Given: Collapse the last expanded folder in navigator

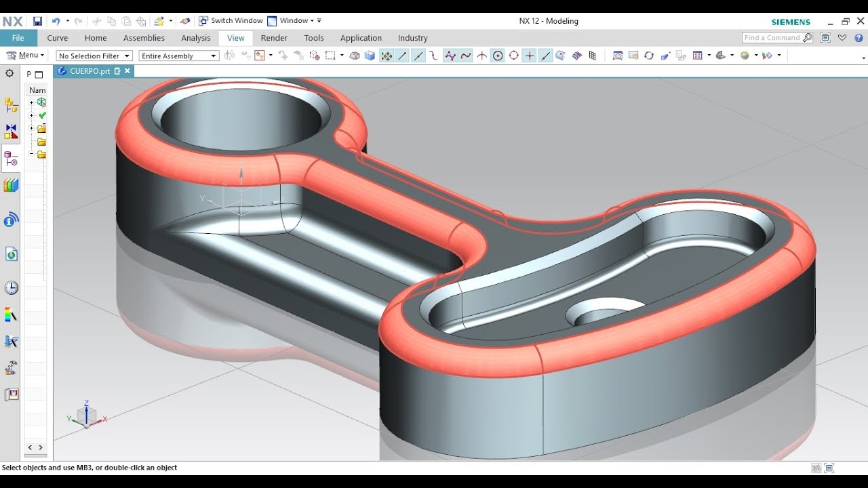Looking at the screenshot, I should (x=31, y=155).
